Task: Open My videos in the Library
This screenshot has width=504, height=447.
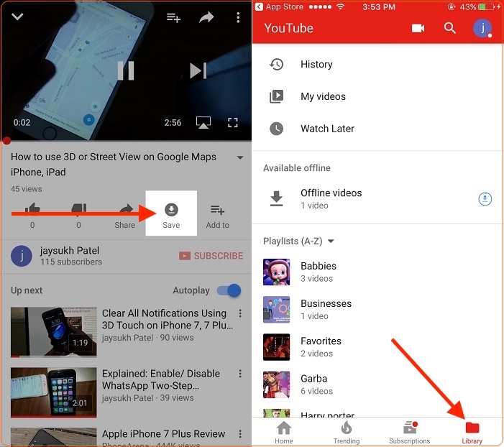Action: 377,96
